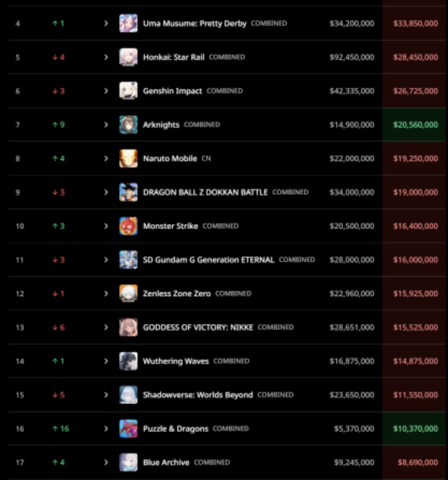Select the Monster Strike app icon
Viewport: 448px width, 480px height.
(128, 226)
